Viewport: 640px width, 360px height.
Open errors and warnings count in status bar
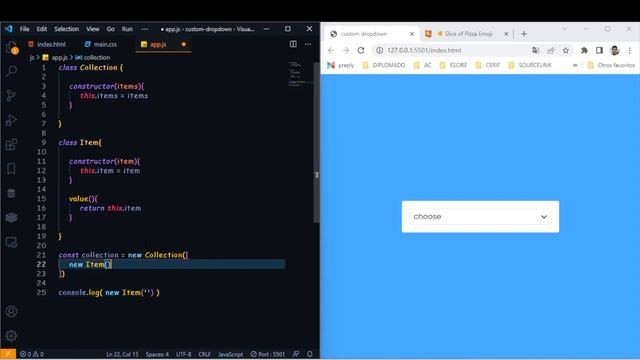(x=32, y=354)
